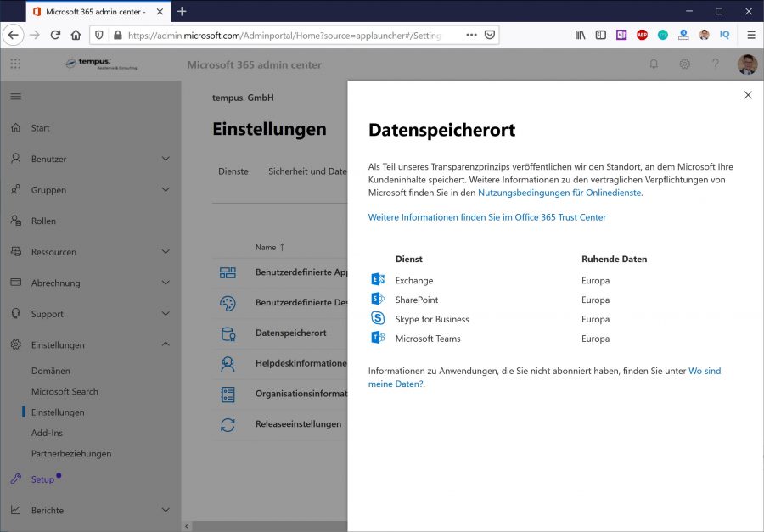Open the Firefox library icon
This screenshot has width=764, height=532.
tap(580, 35)
